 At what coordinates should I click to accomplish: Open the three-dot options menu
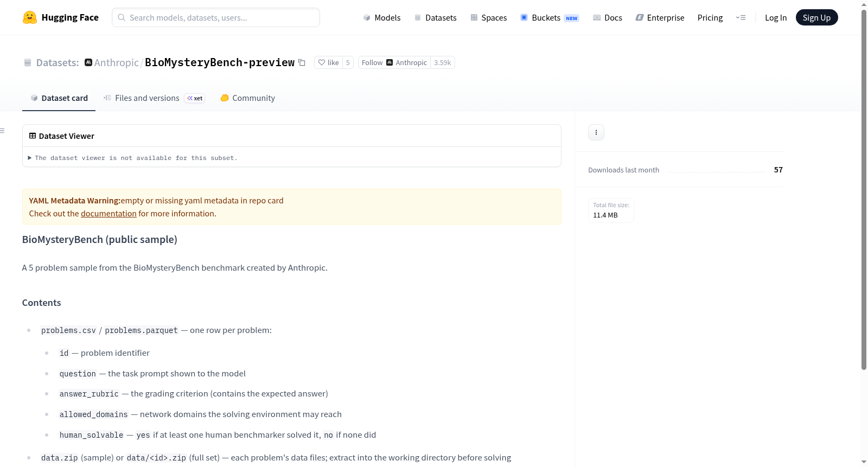[x=596, y=132]
